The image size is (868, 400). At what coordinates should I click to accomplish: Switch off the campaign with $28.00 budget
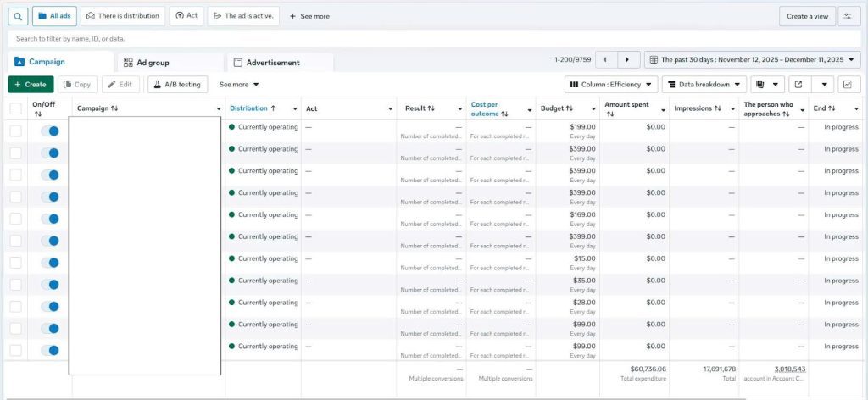pyautogui.click(x=50, y=307)
